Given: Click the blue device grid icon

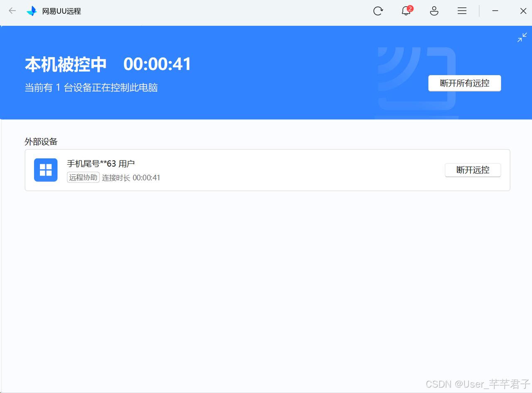Looking at the screenshot, I should [45, 170].
